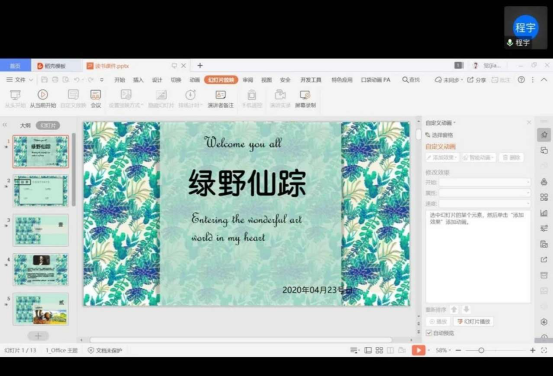Select the 幻灯片 pill in thumbnail pane

point(48,125)
